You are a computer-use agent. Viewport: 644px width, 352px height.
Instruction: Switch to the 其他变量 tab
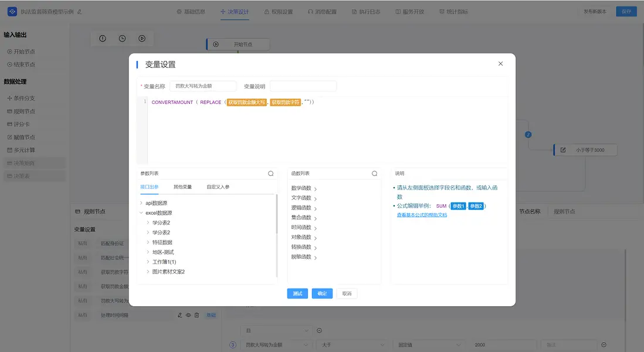(x=182, y=187)
